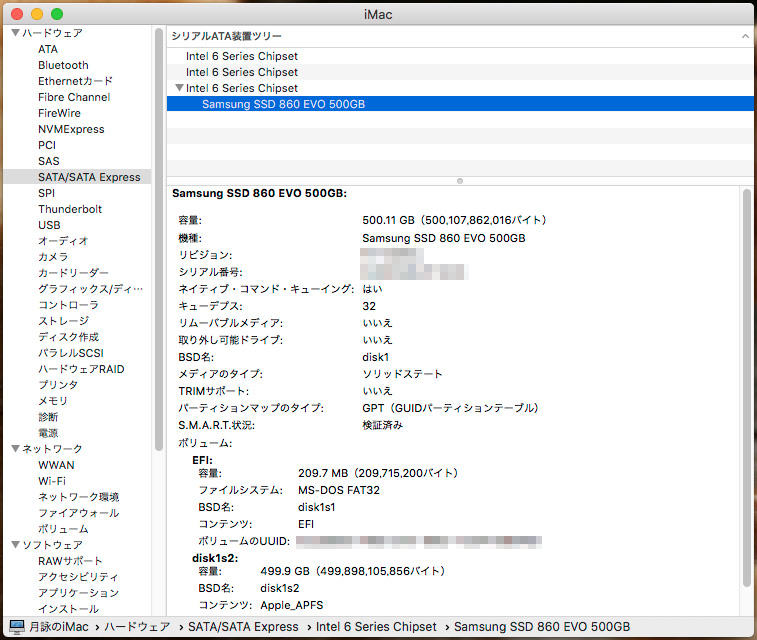Open the カードリーダー category
757x640 pixels.
click(x=73, y=273)
